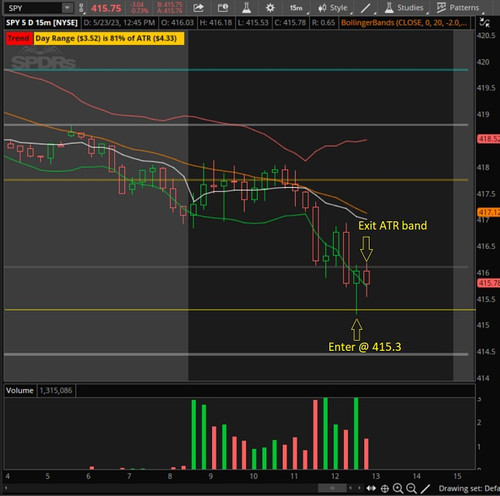
Task: Click the 418.52 price bubble
Action: coord(489,139)
